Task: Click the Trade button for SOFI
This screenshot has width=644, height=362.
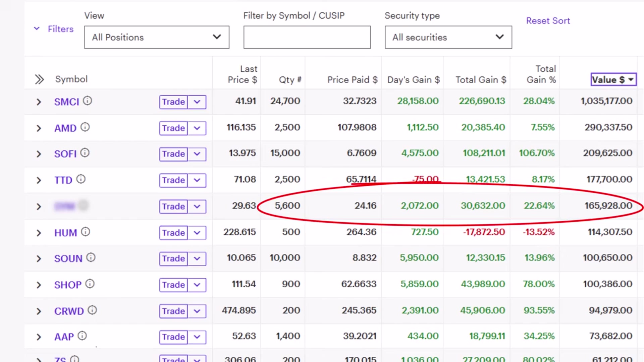Action: point(173,154)
